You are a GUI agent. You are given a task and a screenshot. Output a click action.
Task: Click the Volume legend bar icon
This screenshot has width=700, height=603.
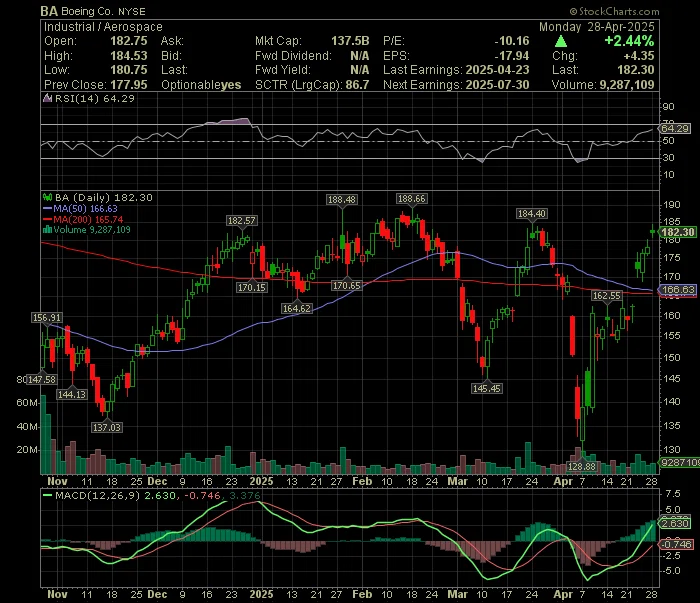[47, 230]
